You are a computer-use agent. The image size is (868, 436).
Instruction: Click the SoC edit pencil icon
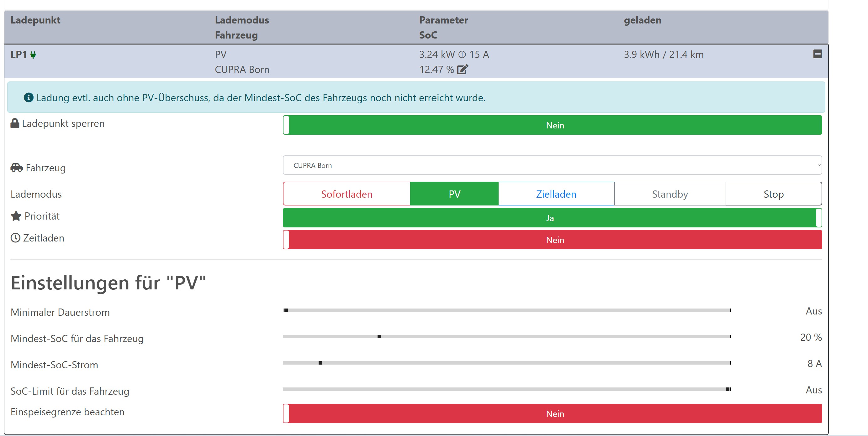[x=462, y=69]
